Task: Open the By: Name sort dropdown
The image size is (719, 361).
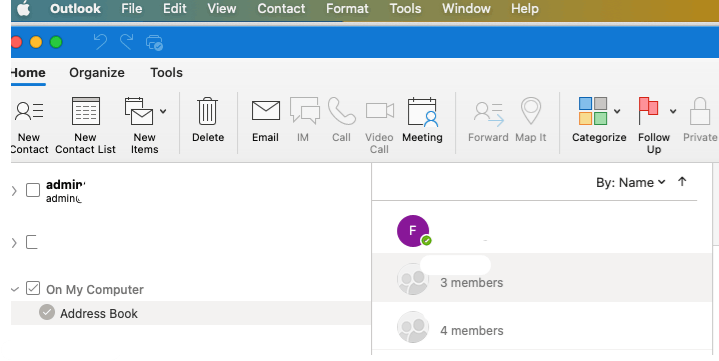Action: pyautogui.click(x=631, y=183)
